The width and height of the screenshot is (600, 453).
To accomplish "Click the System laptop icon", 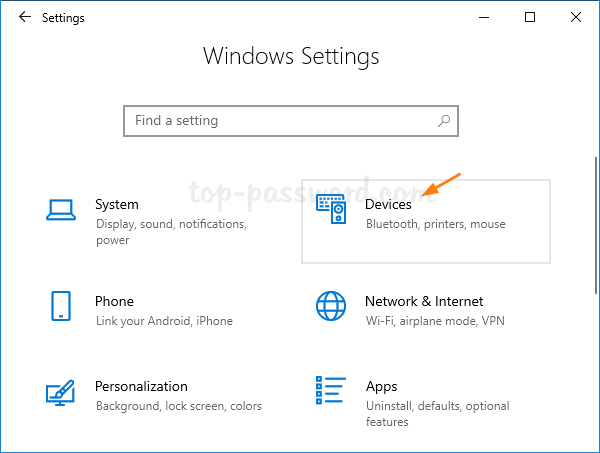I will [62, 210].
